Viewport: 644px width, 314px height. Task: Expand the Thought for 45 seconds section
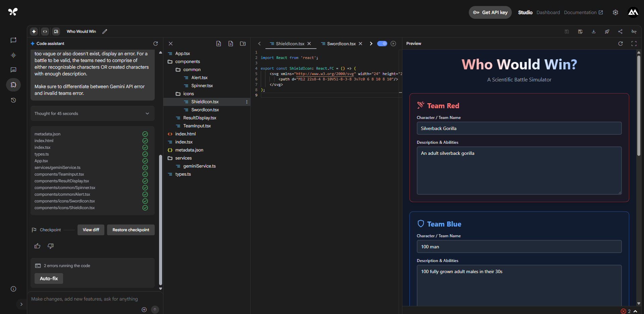tap(93, 114)
